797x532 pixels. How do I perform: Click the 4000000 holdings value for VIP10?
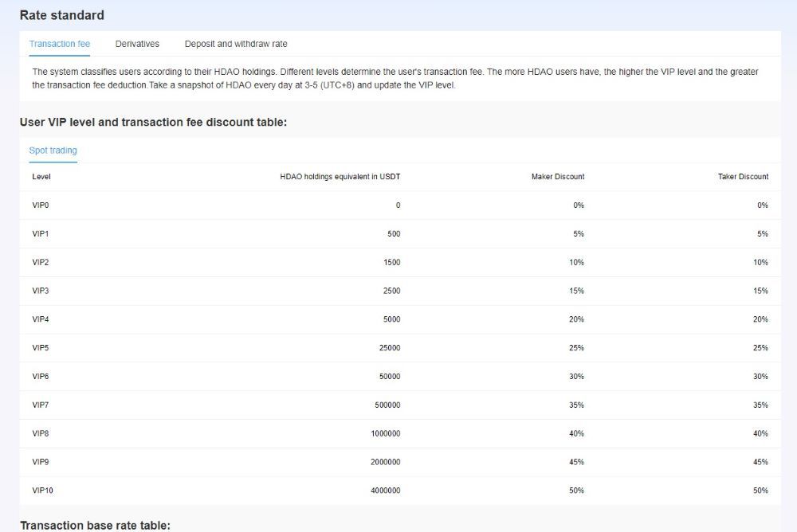tap(386, 491)
